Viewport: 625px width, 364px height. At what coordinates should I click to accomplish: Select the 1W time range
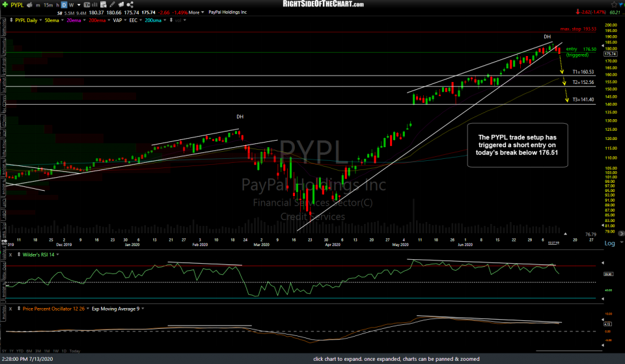55,351
